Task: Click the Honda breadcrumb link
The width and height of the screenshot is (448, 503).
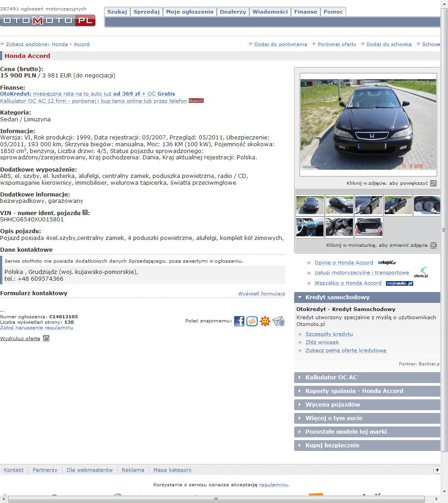Action: tap(60, 44)
